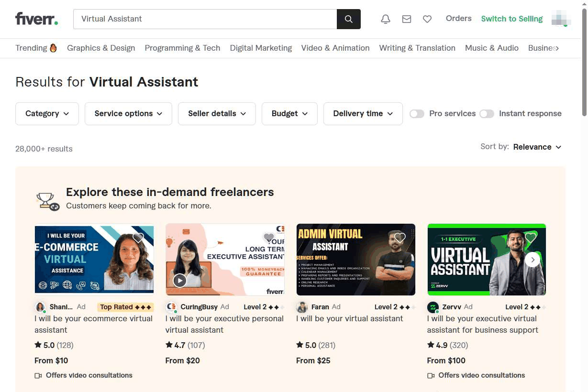Click 'From $25' price text
This screenshot has width=588, height=392.
click(313, 360)
